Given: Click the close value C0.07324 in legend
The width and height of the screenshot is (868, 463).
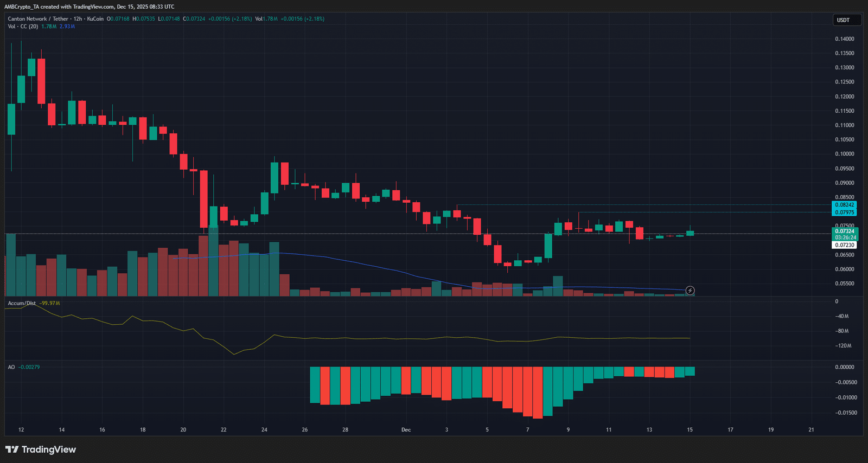Looking at the screenshot, I should coord(194,19).
